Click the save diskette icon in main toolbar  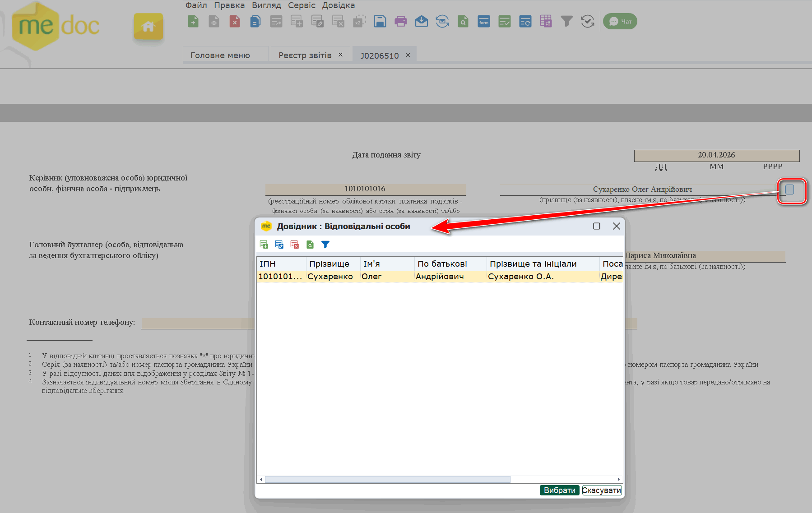[380, 21]
